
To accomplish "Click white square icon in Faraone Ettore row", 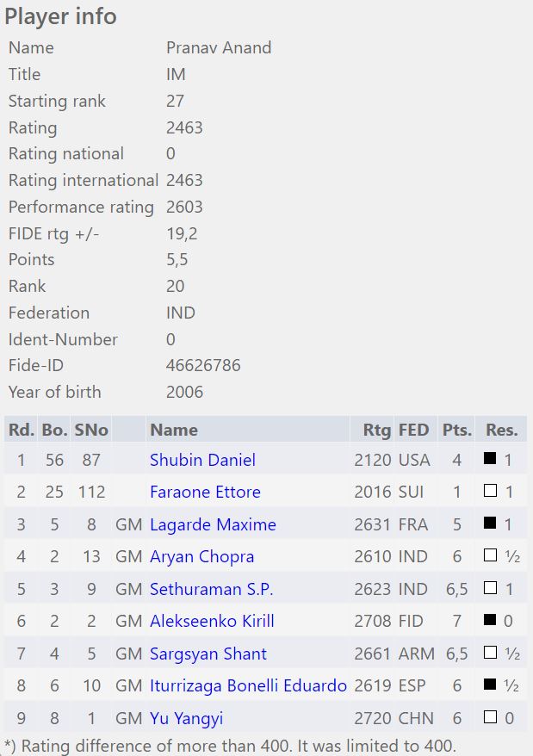I will click(490, 492).
